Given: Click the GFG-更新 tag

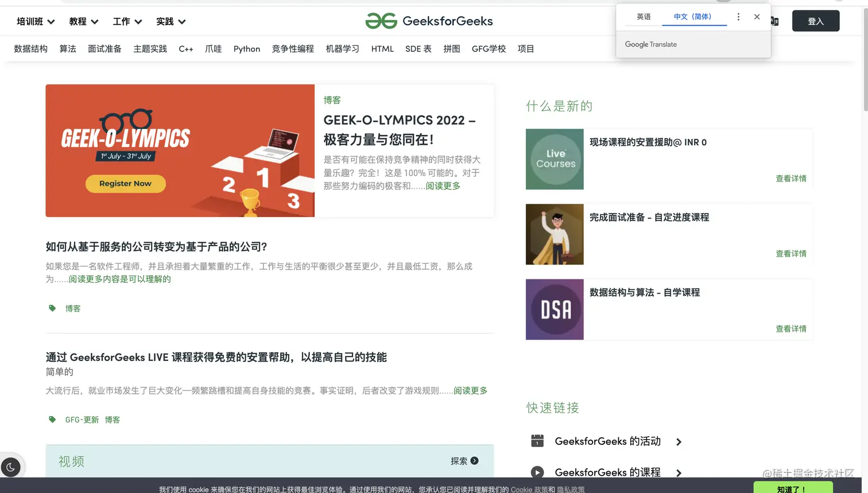Looking at the screenshot, I should (x=82, y=420).
